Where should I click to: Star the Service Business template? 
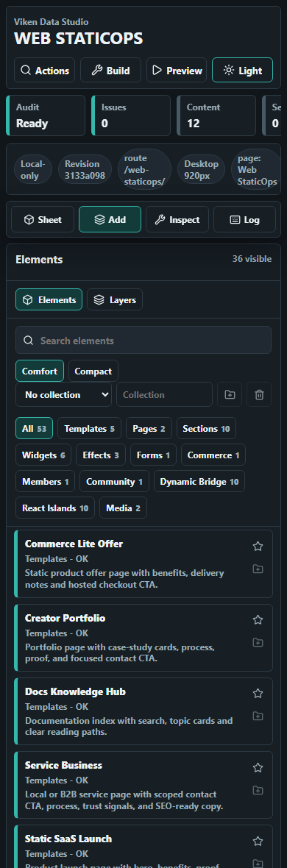258,767
